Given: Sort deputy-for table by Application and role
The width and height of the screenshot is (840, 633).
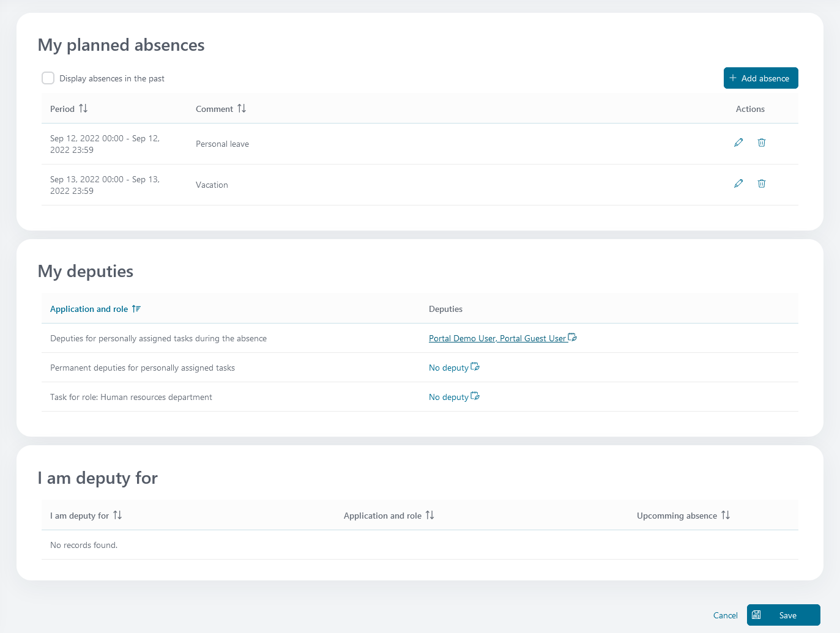Looking at the screenshot, I should pos(430,515).
